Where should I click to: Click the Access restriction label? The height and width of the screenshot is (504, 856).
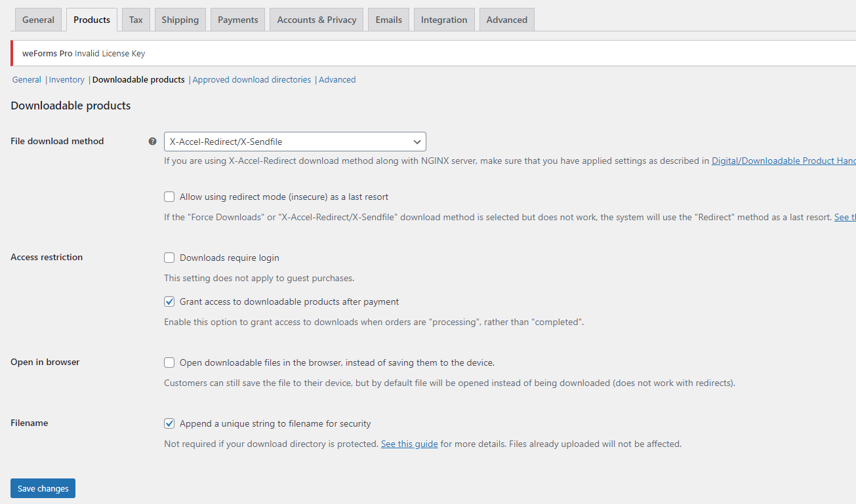47,257
